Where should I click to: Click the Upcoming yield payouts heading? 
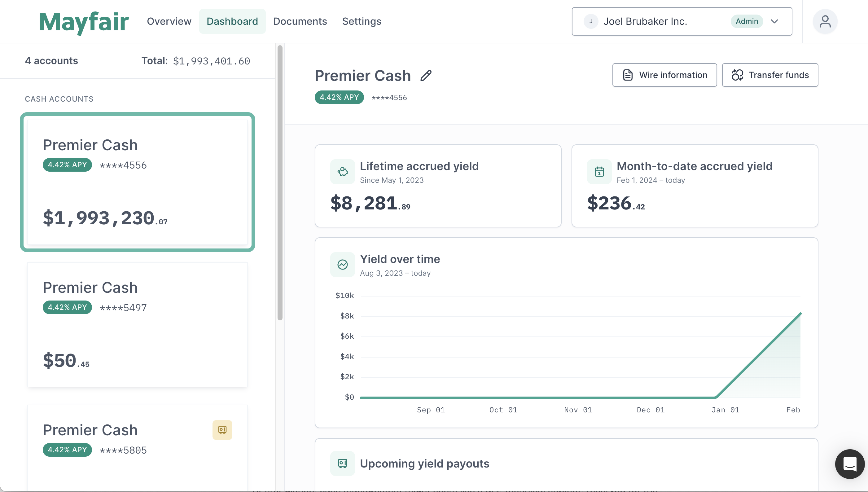coord(424,463)
